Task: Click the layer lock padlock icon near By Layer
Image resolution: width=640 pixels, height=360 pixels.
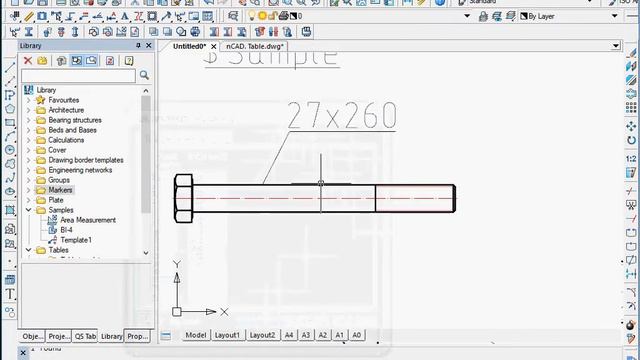Action: click(x=483, y=16)
